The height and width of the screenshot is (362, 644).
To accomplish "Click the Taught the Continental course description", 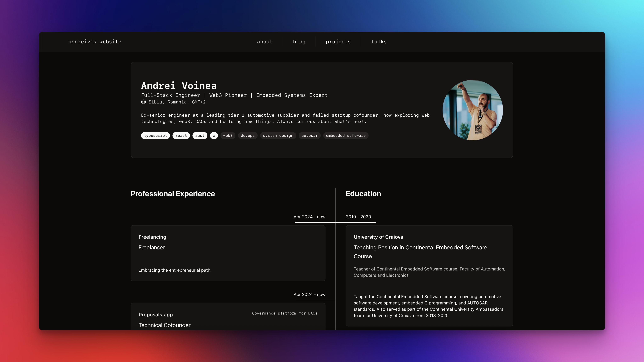I will click(x=428, y=306).
